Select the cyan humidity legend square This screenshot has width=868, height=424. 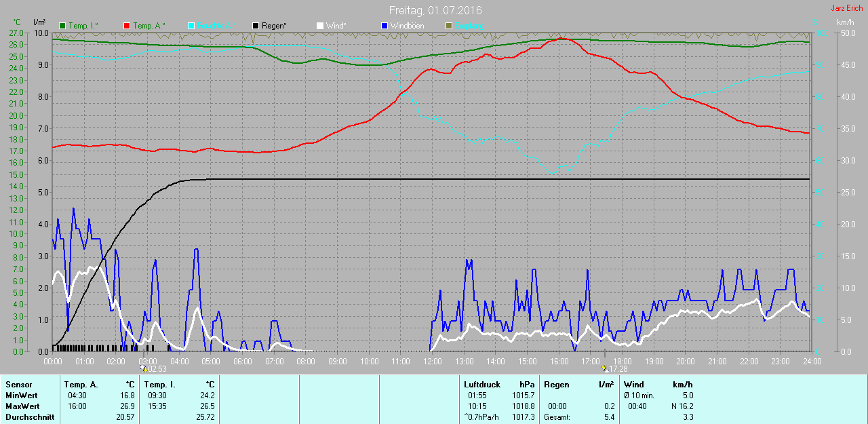tap(192, 26)
